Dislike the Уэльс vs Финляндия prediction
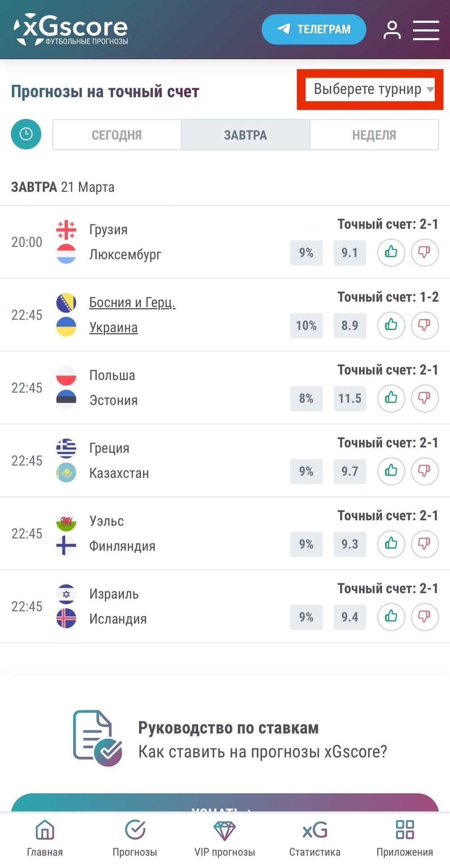450x868 pixels. click(424, 544)
